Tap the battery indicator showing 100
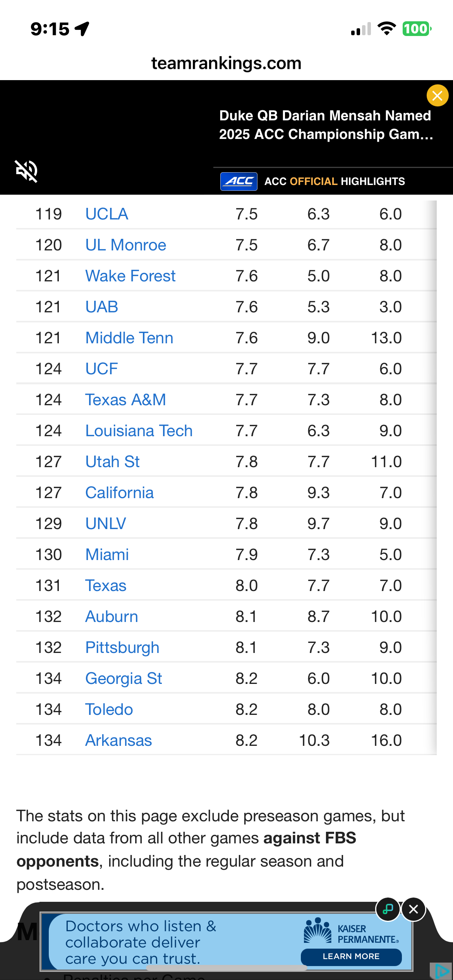Screen dimensions: 453x980 click(417, 29)
